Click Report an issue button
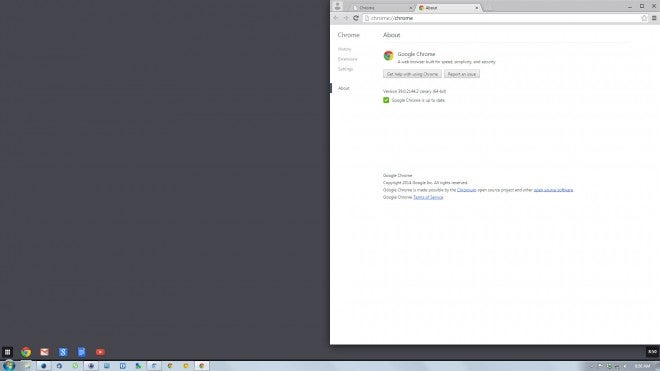The width and height of the screenshot is (660, 371). pyautogui.click(x=461, y=74)
